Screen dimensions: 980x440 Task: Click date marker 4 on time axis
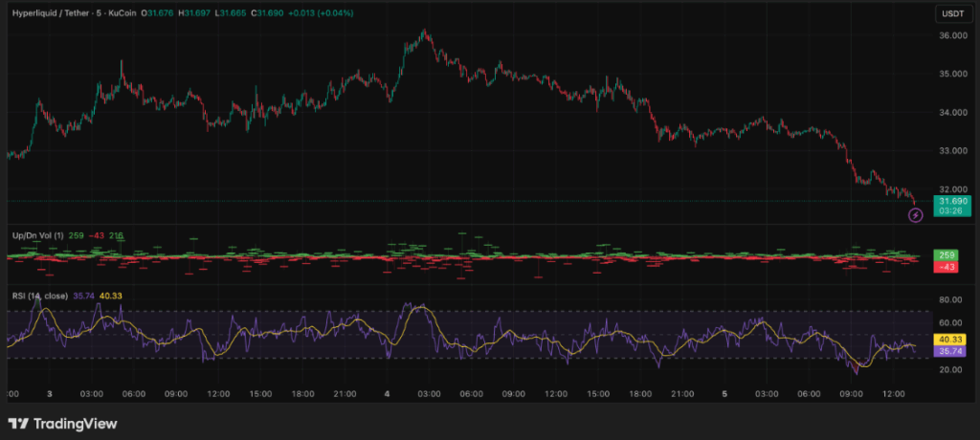point(387,393)
